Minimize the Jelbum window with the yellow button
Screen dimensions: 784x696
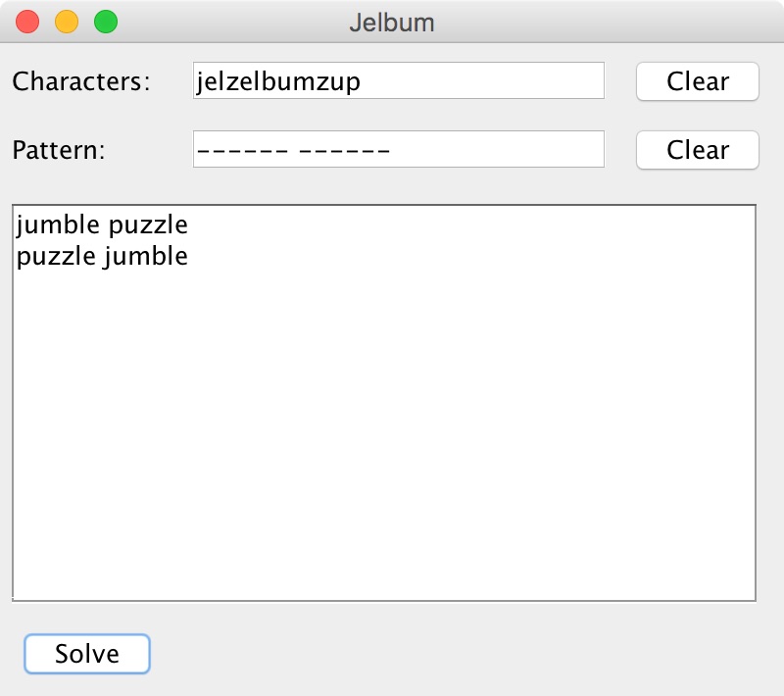(67, 22)
